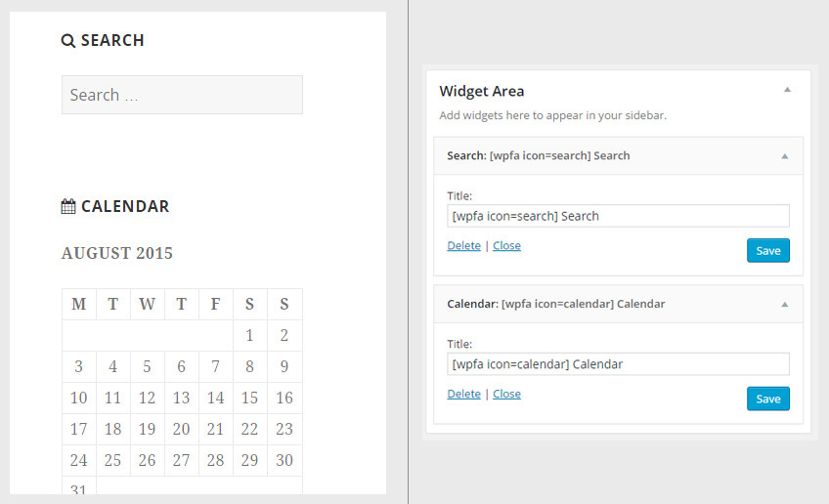The width and height of the screenshot is (829, 504).
Task: Close the Calendar widget settings
Action: point(506,395)
